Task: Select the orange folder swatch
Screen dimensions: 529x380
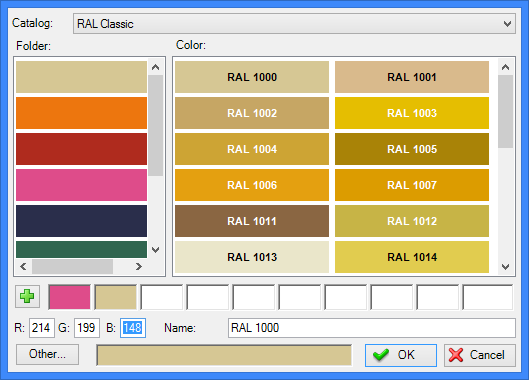Action: pos(81,113)
